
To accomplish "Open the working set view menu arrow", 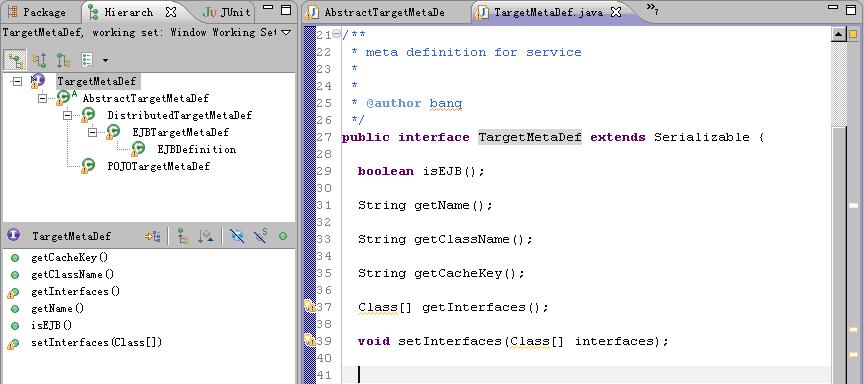I will pos(285,33).
